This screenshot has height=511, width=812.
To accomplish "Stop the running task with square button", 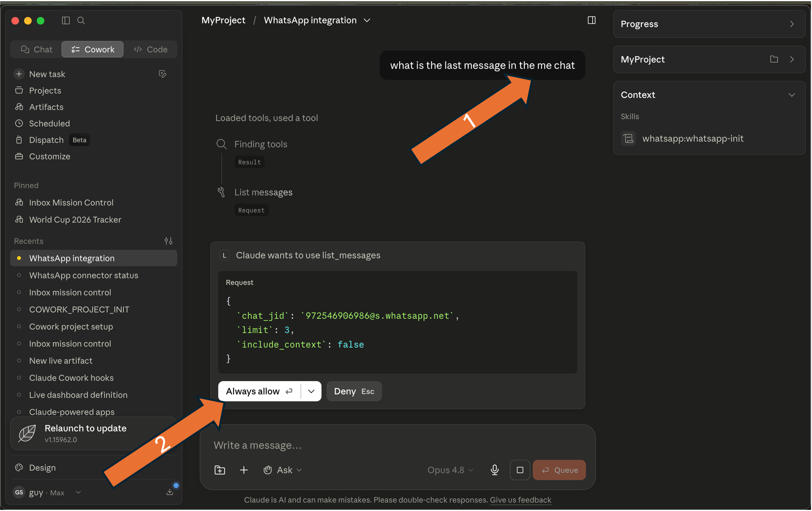I will click(520, 469).
